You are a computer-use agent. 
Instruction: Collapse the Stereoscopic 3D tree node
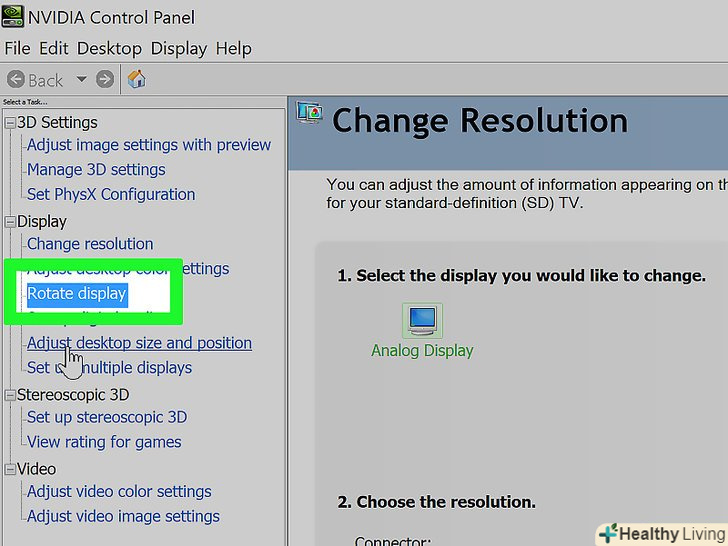10,395
